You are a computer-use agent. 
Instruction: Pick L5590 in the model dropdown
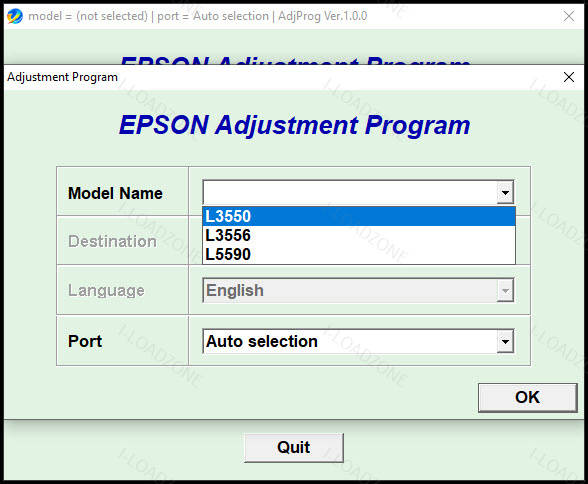click(359, 254)
